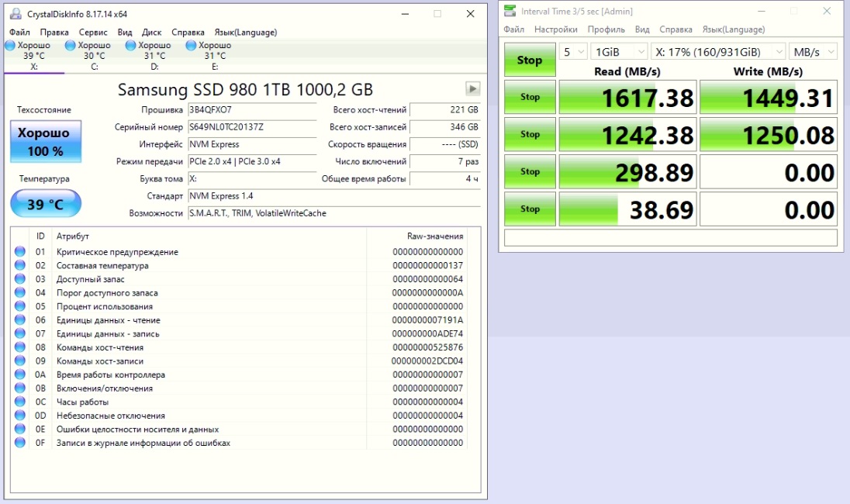Click the write result 1449.31
This screenshot has width=850, height=504.
(x=769, y=98)
